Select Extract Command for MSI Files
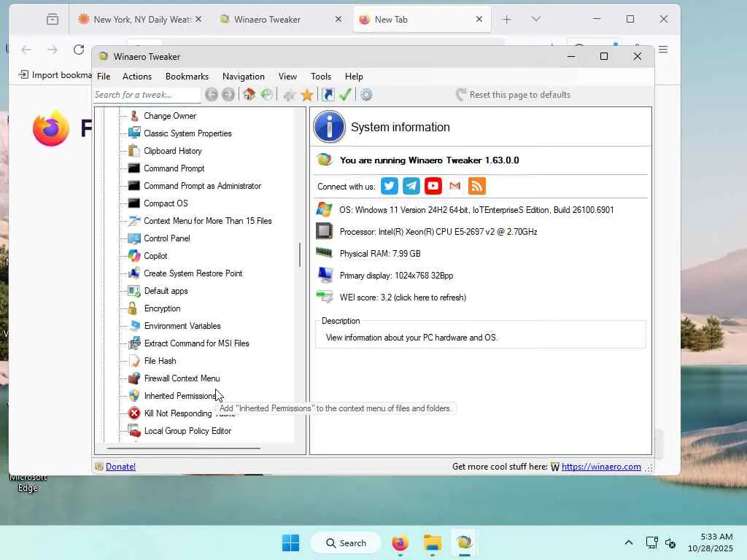This screenshot has width=747, height=560. tap(197, 343)
